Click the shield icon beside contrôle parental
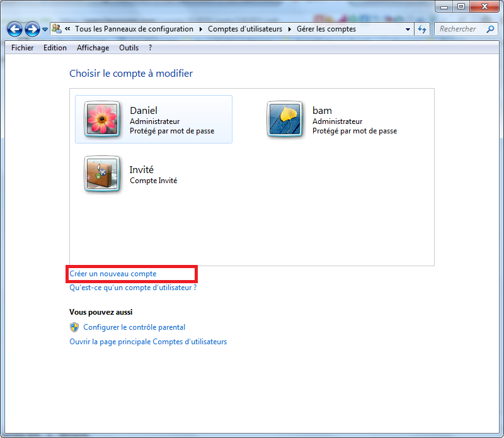The width and height of the screenshot is (504, 438). click(74, 327)
